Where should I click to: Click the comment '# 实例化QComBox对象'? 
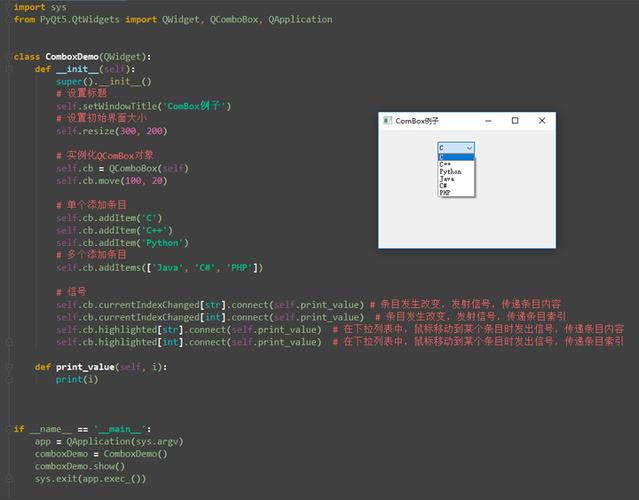[x=105, y=155]
